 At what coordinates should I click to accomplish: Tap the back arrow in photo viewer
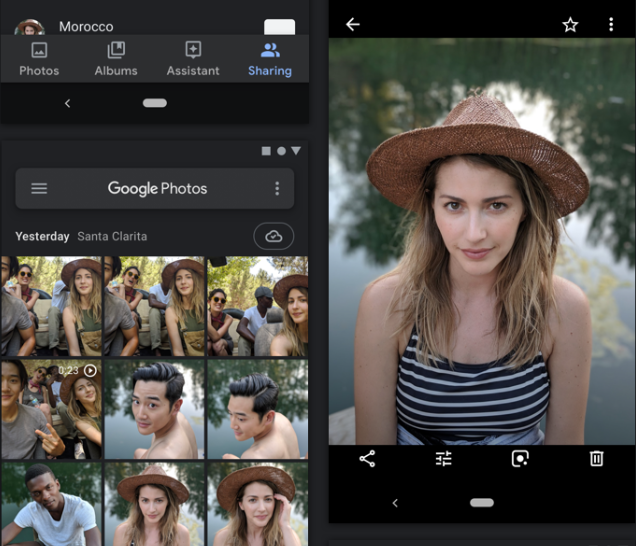point(352,24)
